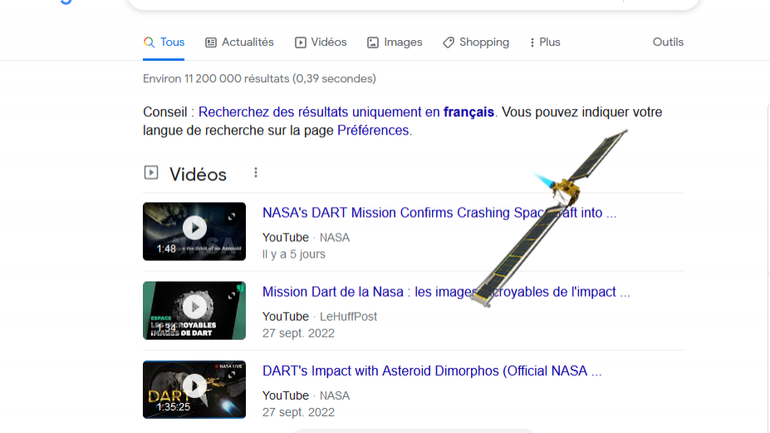Screen dimensions: 770x433
Task: Click the Actualités newspaper icon
Action: (211, 43)
